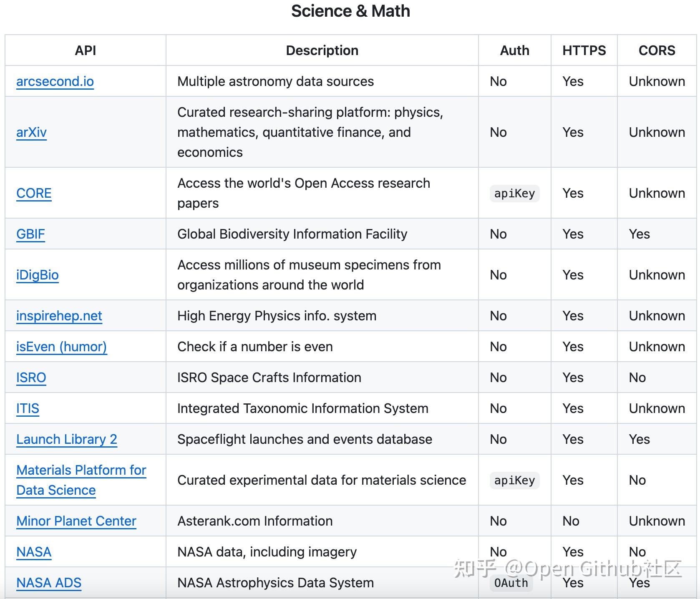This screenshot has height=599, width=700.
Task: Click the apiKey tag in CORE row
Action: click(514, 194)
